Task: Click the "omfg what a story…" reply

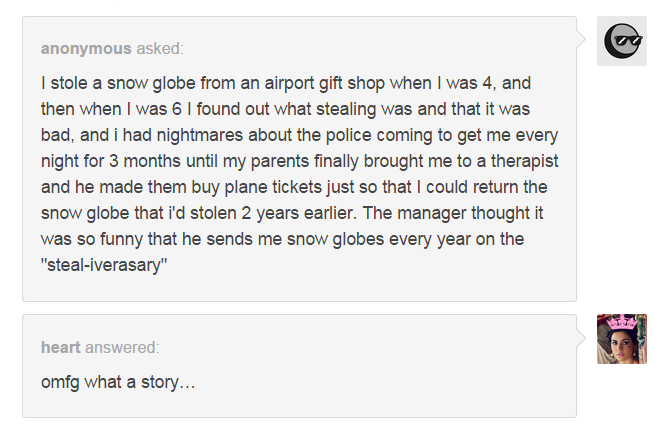Action: pos(118,382)
